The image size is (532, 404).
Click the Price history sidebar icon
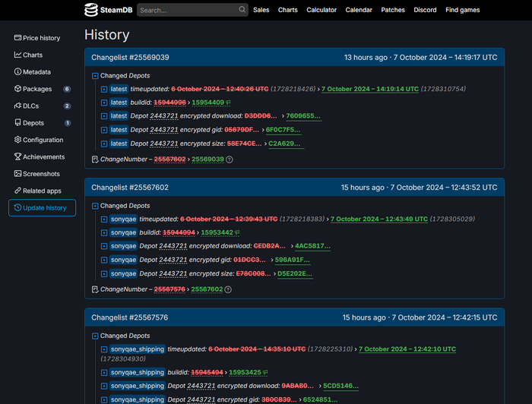17,38
